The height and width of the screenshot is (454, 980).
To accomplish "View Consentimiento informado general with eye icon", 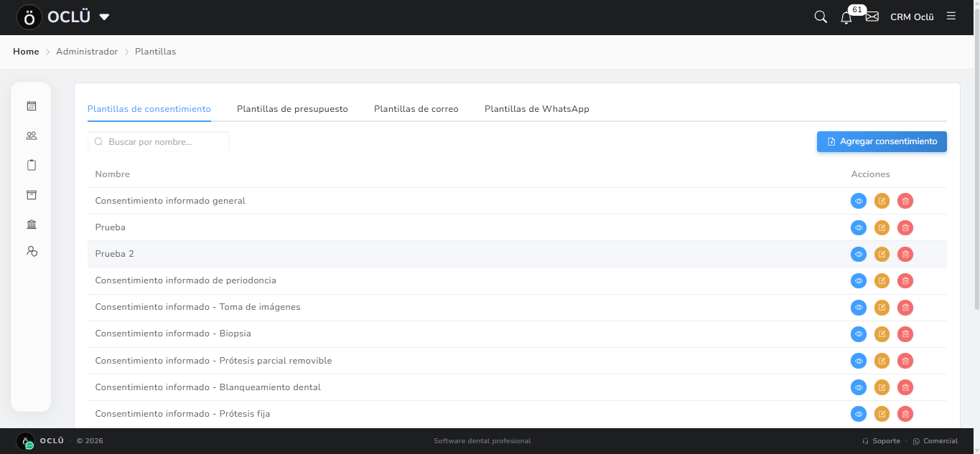I will (859, 201).
